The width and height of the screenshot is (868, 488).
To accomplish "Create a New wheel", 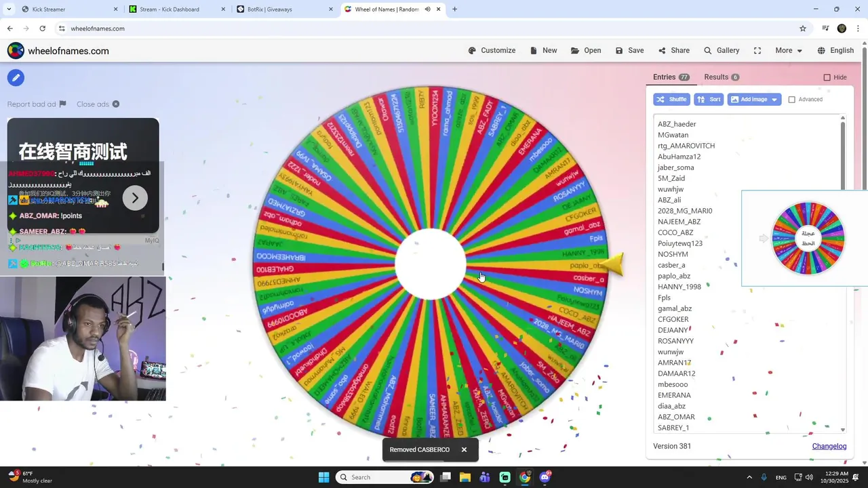I will click(x=543, y=51).
